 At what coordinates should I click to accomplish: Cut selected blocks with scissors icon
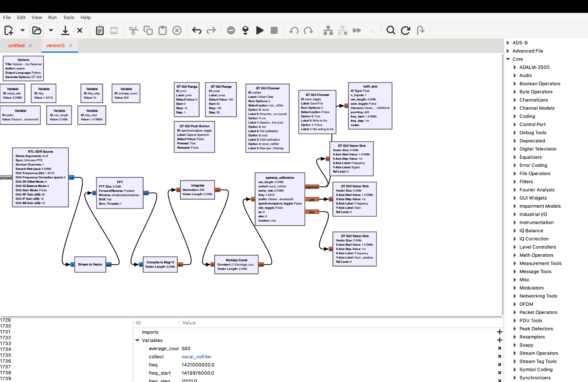pyautogui.click(x=134, y=30)
